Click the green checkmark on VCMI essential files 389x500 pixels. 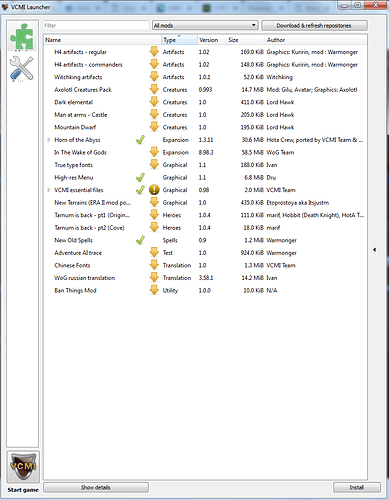point(140,190)
